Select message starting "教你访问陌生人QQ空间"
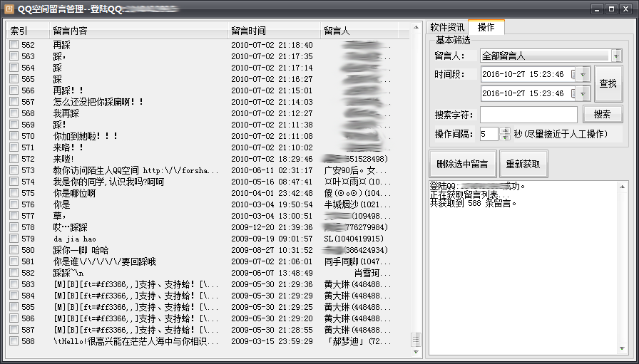 [x=136, y=170]
